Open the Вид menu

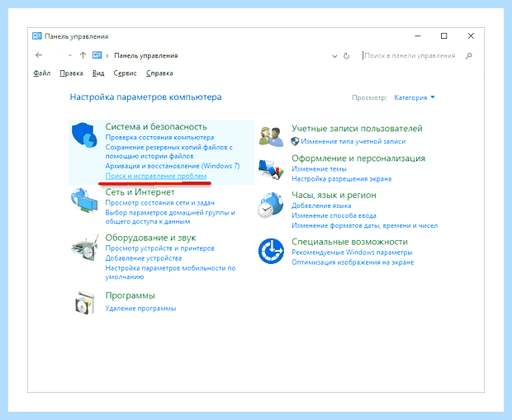tap(98, 73)
